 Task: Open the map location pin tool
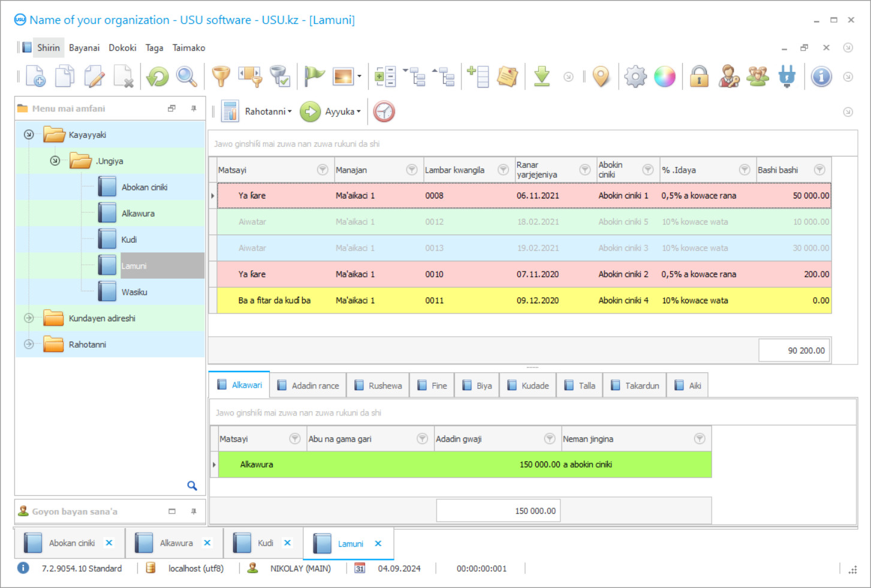tap(601, 77)
